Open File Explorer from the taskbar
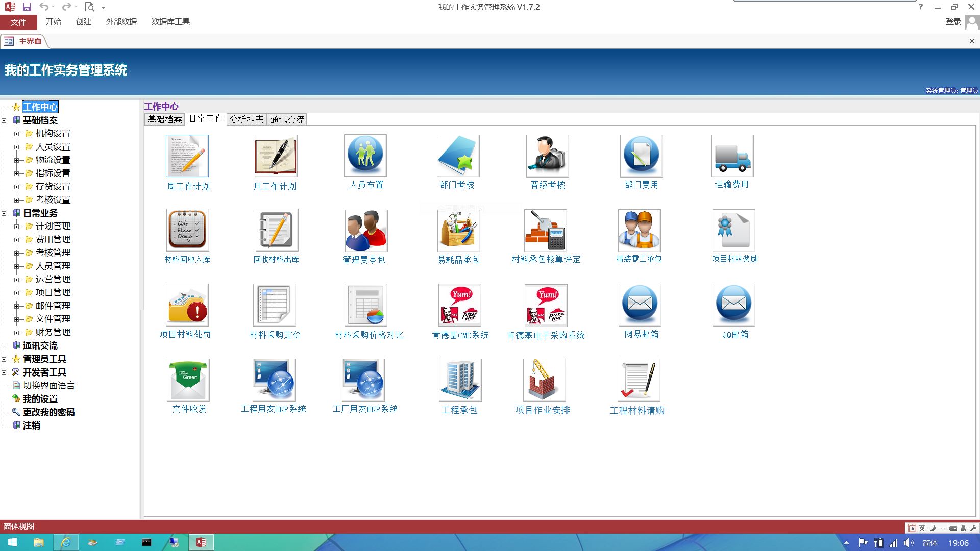Viewport: 980px width, 551px height. [x=39, y=542]
